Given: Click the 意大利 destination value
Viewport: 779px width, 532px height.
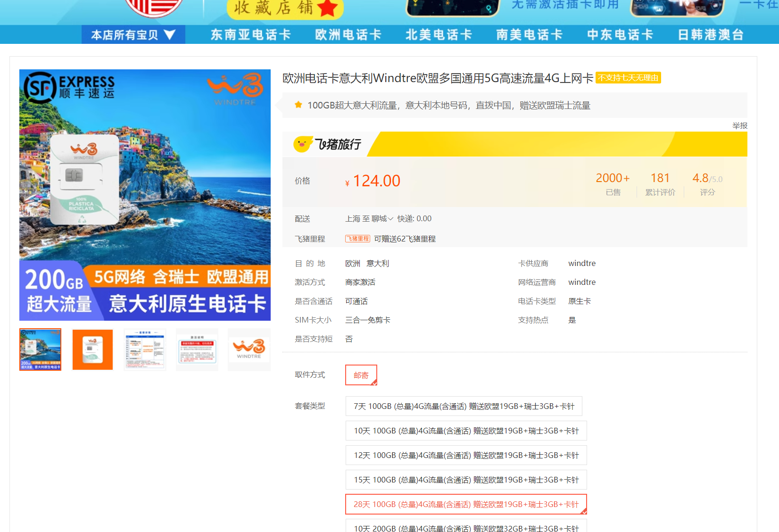Looking at the screenshot, I should pos(378,264).
